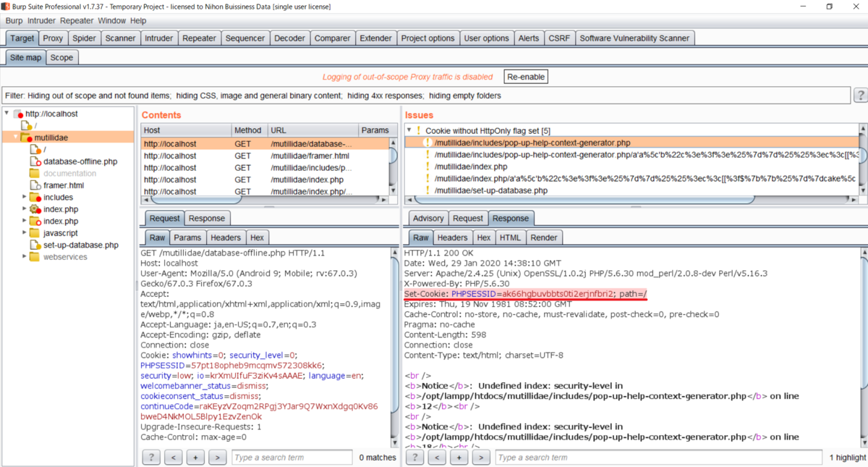
Task: Expand the includes folder node
Action: (24, 197)
